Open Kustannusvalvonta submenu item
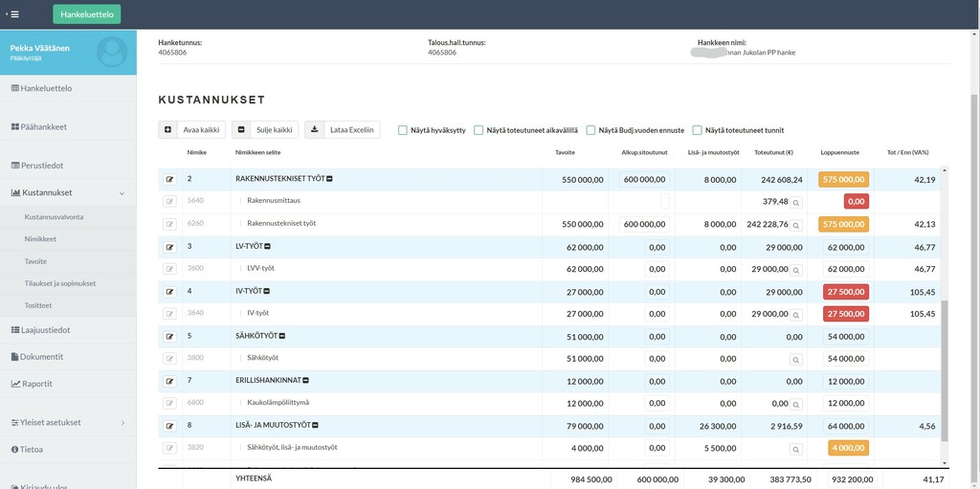This screenshot has height=489, width=980. click(54, 217)
